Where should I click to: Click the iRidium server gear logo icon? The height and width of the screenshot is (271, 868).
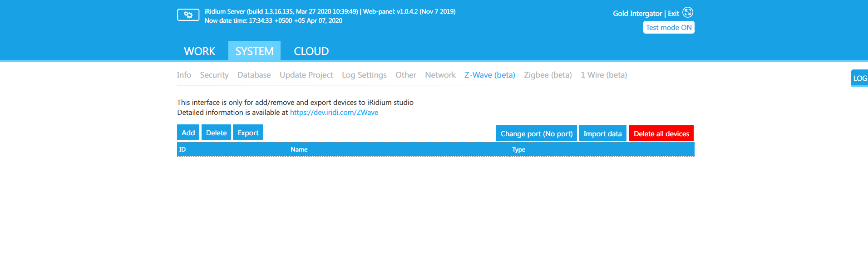[188, 15]
